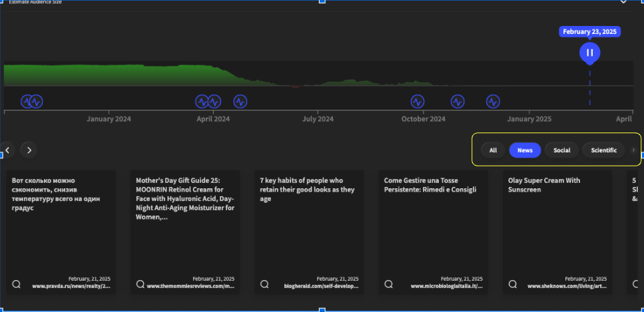
Task: Toggle the Social source filter
Action: pos(561,150)
